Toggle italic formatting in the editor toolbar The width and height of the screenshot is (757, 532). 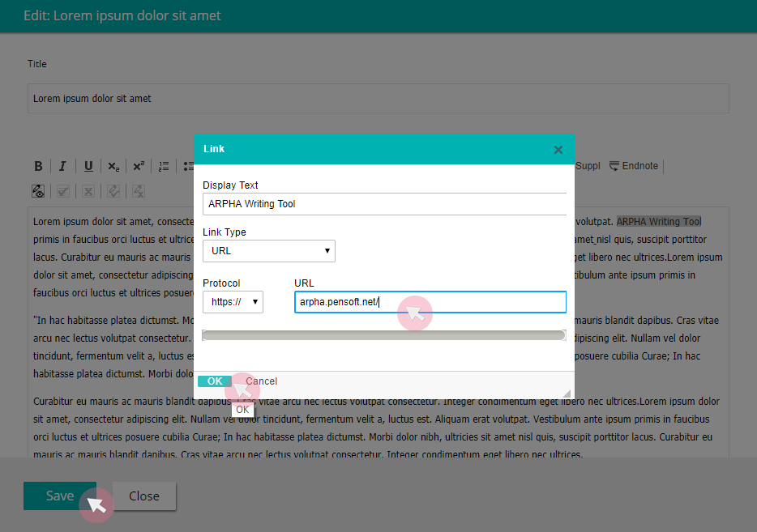tap(62, 166)
